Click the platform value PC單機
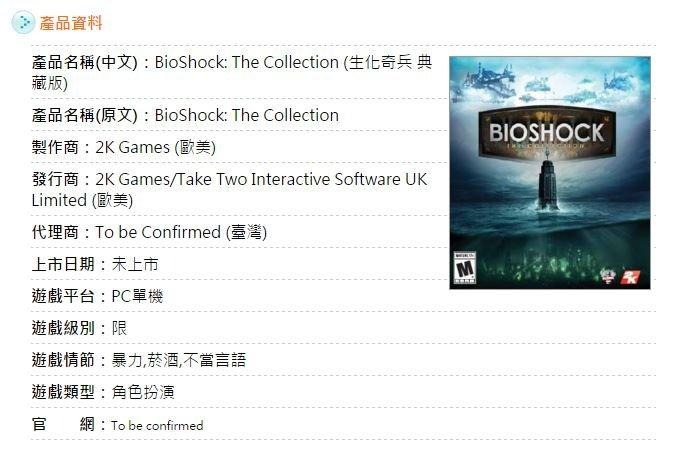The width and height of the screenshot is (677, 461). [x=137, y=296]
